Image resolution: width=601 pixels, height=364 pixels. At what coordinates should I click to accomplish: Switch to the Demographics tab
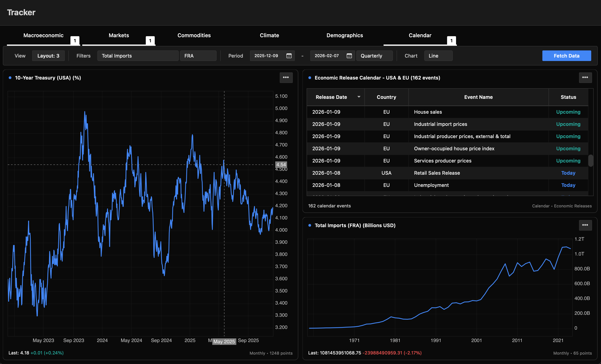(345, 35)
